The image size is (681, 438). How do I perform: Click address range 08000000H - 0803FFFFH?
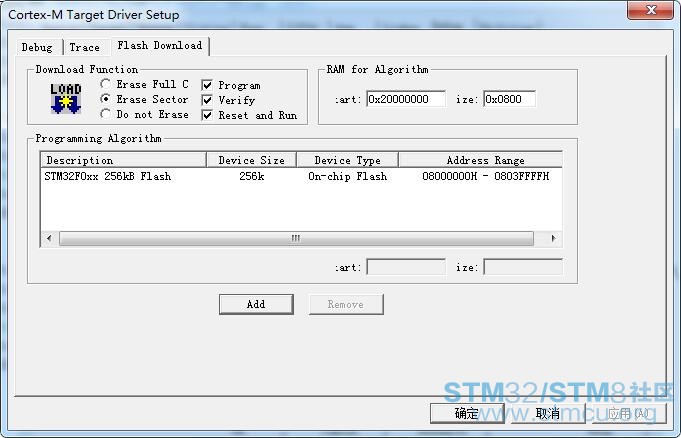click(x=486, y=176)
